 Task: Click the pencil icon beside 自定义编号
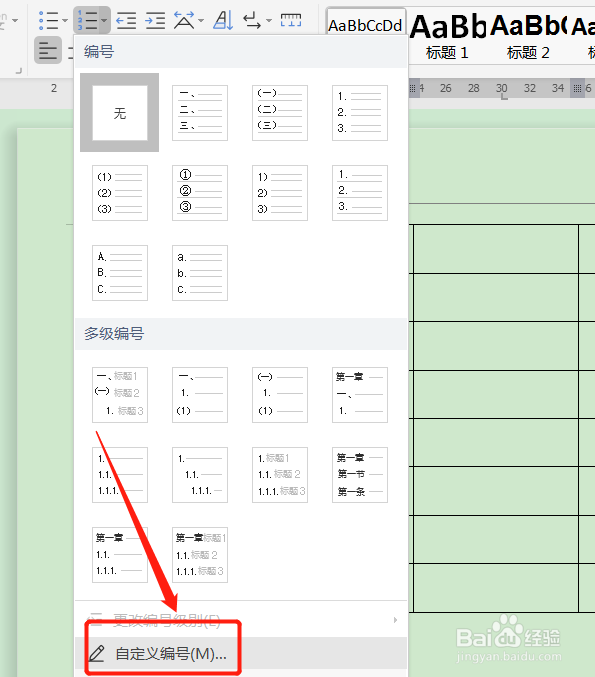(97, 653)
